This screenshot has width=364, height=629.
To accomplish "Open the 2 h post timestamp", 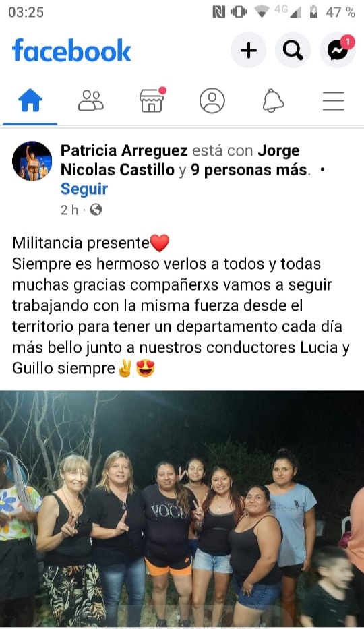I will point(69,210).
